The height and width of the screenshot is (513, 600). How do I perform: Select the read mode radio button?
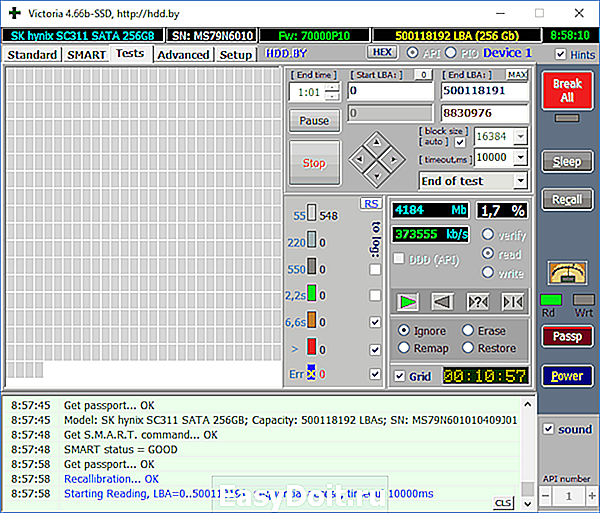pos(488,253)
